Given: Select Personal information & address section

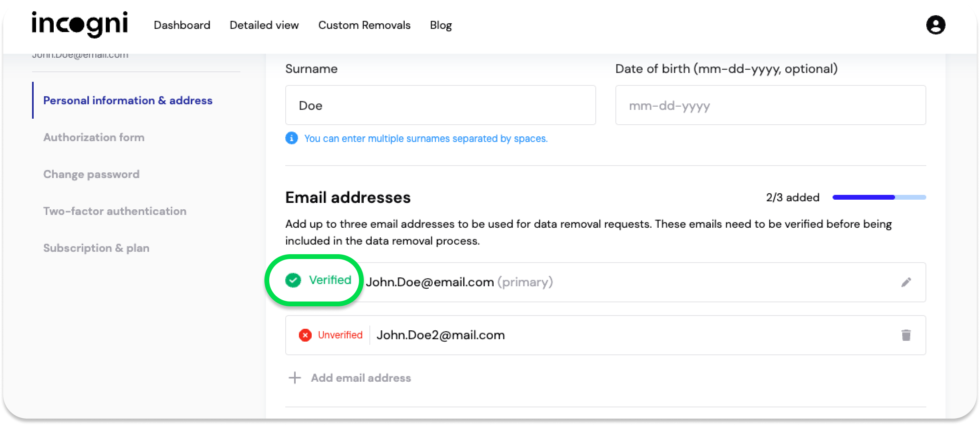Looking at the screenshot, I should 127,100.
